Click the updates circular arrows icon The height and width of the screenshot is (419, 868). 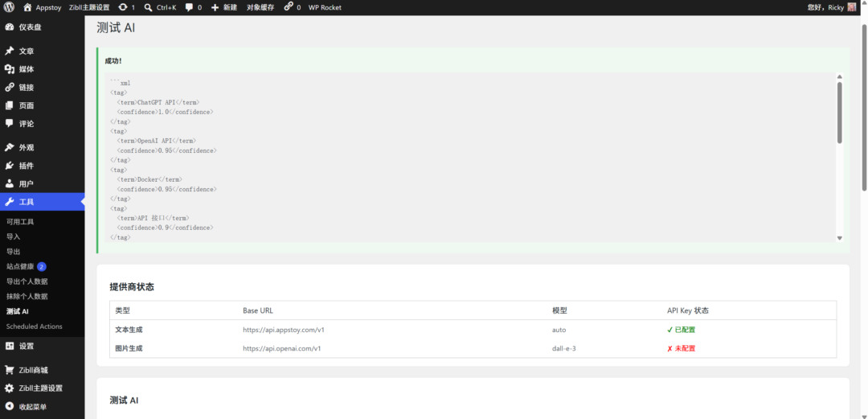123,7
